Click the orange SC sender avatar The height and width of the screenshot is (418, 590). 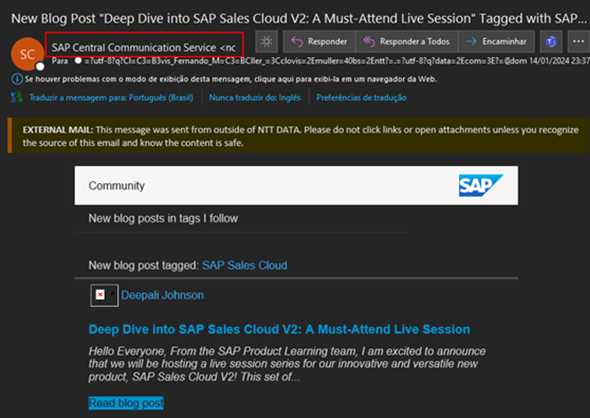tap(27, 54)
